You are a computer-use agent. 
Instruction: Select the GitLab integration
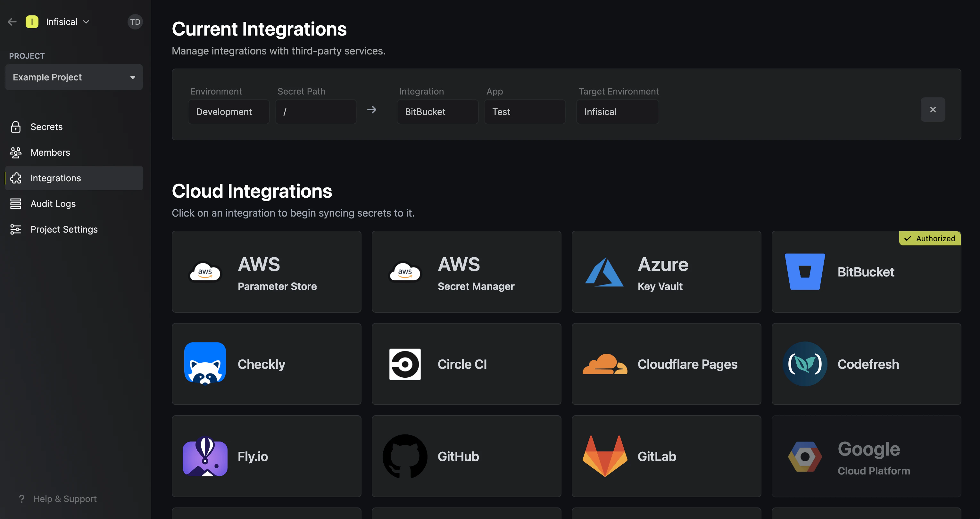tap(666, 456)
